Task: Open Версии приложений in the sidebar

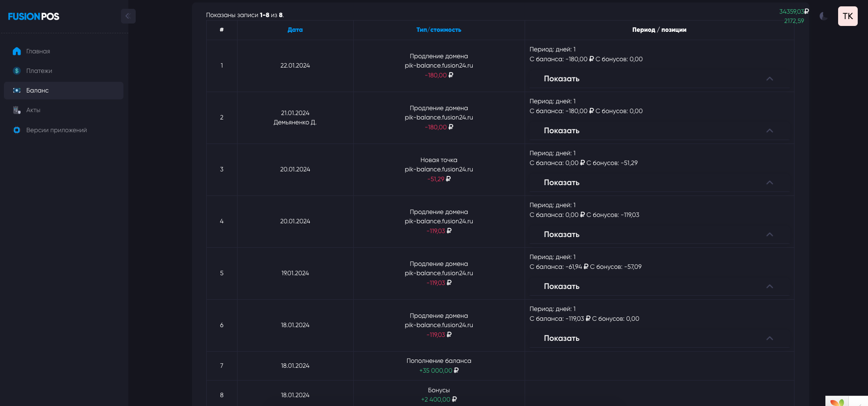Action: pyautogui.click(x=56, y=130)
